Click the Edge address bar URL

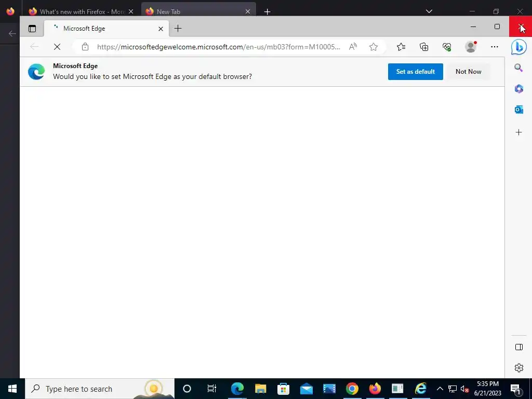tap(219, 47)
